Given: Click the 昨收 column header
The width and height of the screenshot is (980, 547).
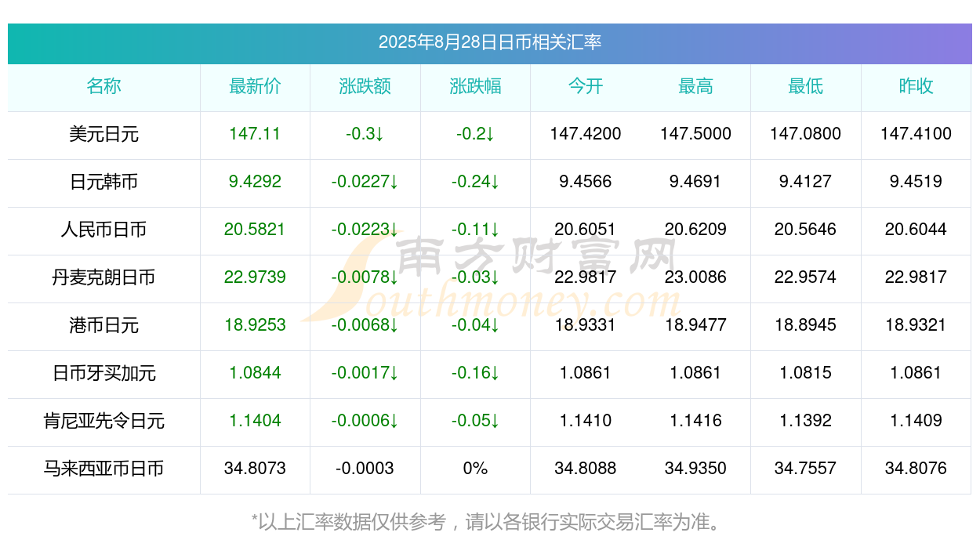Looking at the screenshot, I should tap(916, 86).
